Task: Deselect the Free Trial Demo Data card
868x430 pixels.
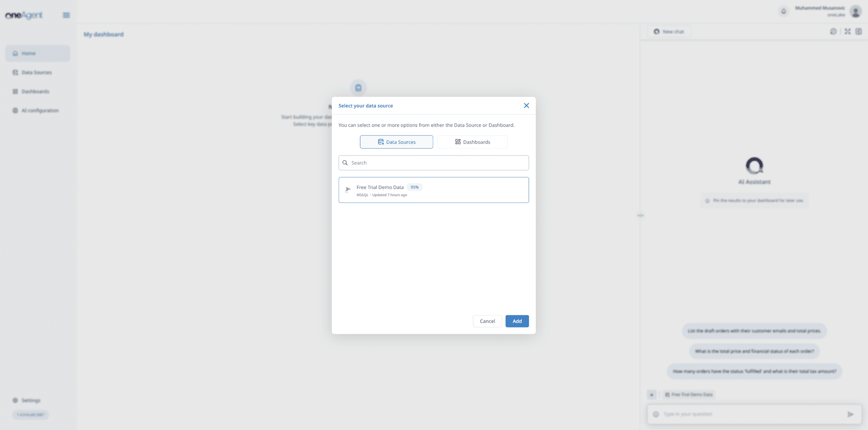Action: click(434, 190)
